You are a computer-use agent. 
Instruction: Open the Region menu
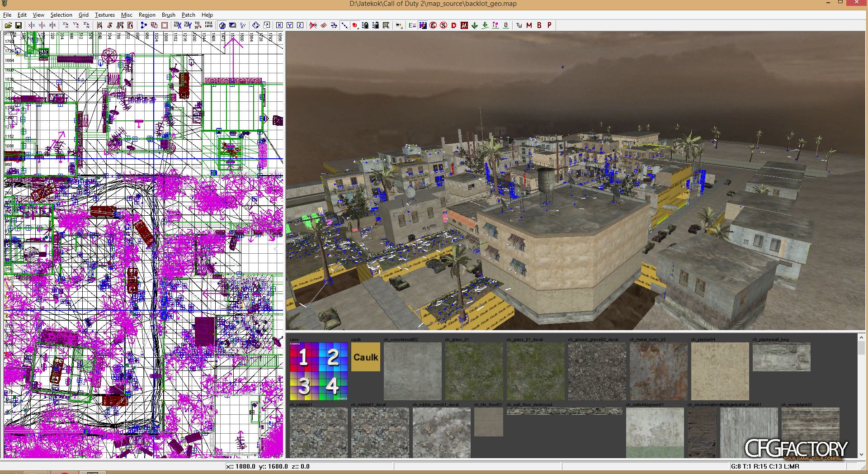click(147, 15)
